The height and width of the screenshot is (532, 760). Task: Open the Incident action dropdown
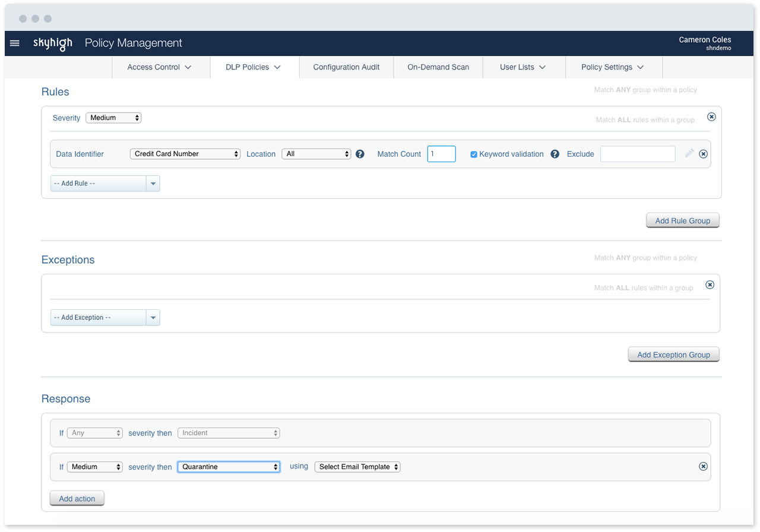229,433
